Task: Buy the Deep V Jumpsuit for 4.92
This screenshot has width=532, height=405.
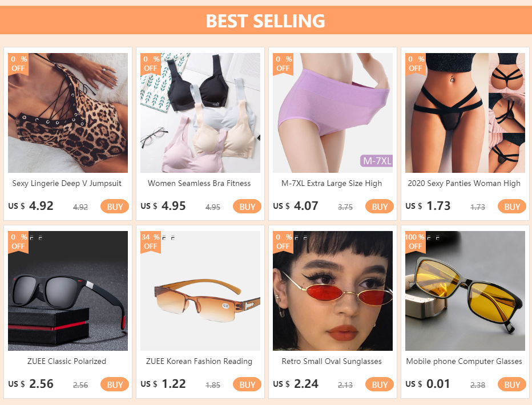Action: pos(115,206)
